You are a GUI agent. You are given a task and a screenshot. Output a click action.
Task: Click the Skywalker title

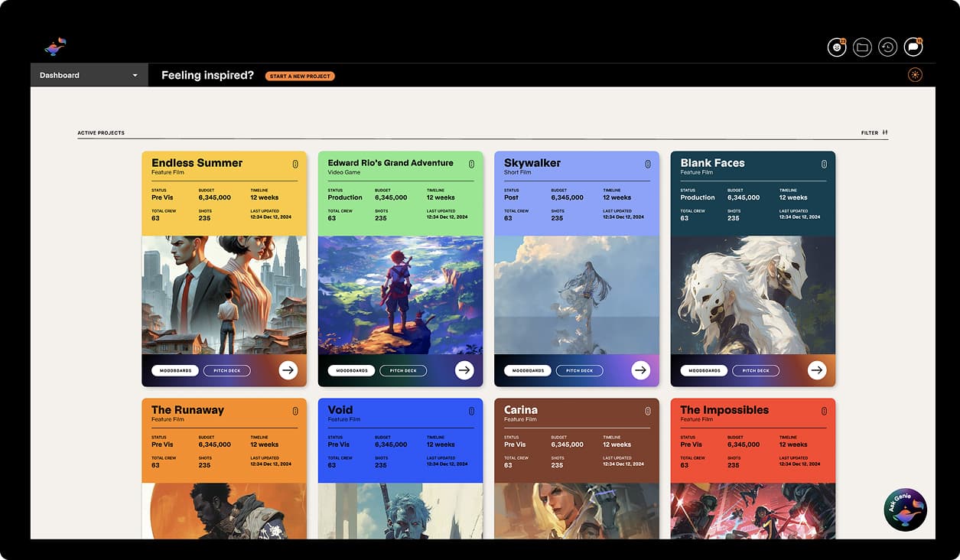pos(532,163)
